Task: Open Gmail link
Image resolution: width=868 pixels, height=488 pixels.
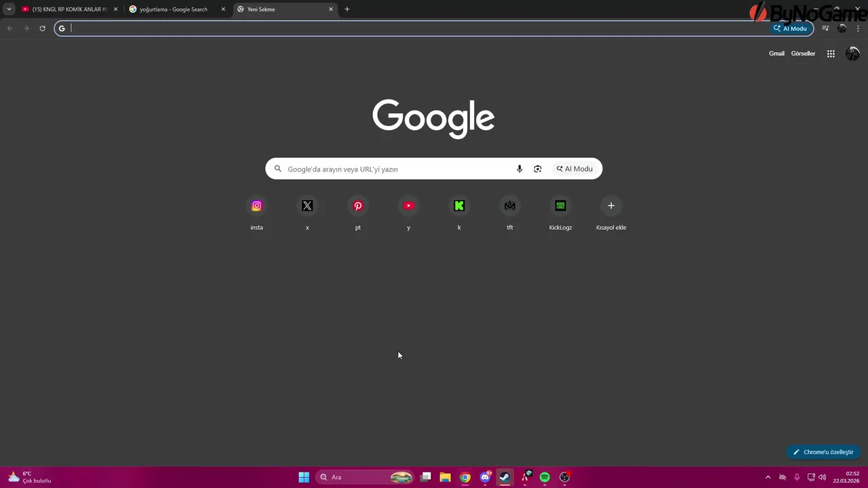Action: [776, 54]
